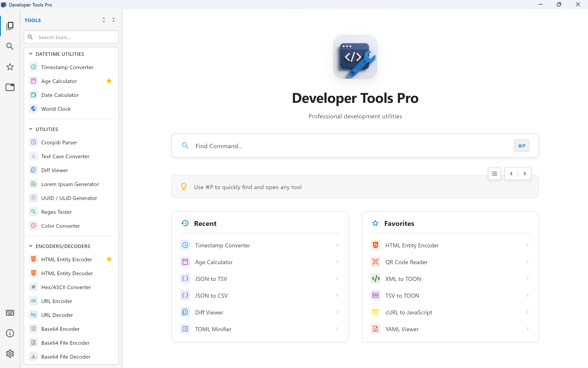Click the Hex/ASCII Converter hash icon

click(33, 287)
